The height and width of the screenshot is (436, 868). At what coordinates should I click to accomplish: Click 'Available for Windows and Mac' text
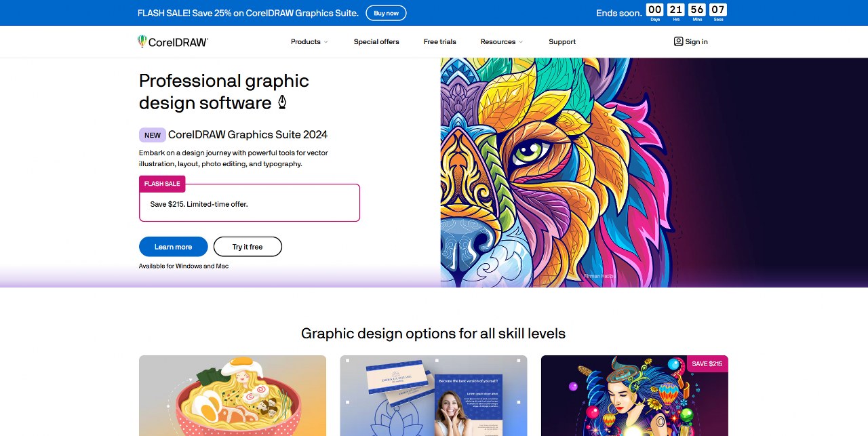(x=184, y=266)
